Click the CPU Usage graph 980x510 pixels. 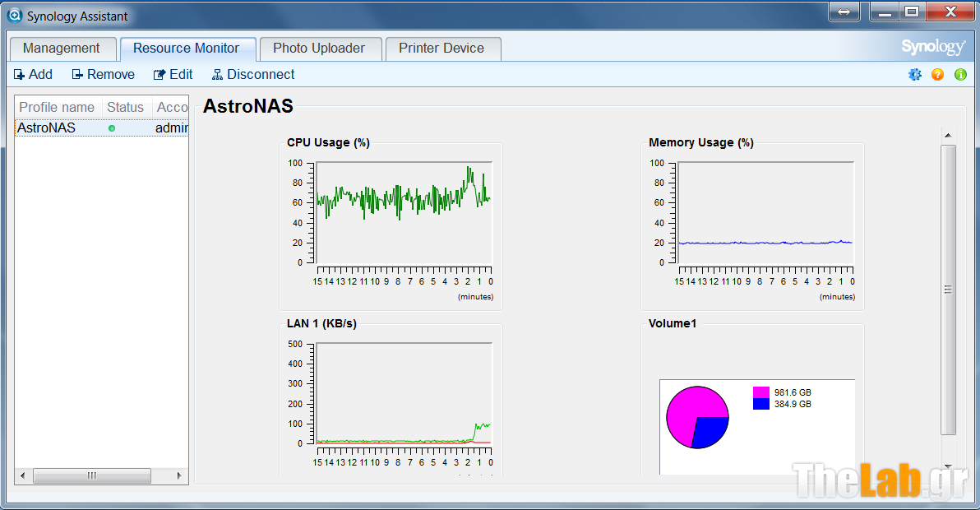click(404, 212)
